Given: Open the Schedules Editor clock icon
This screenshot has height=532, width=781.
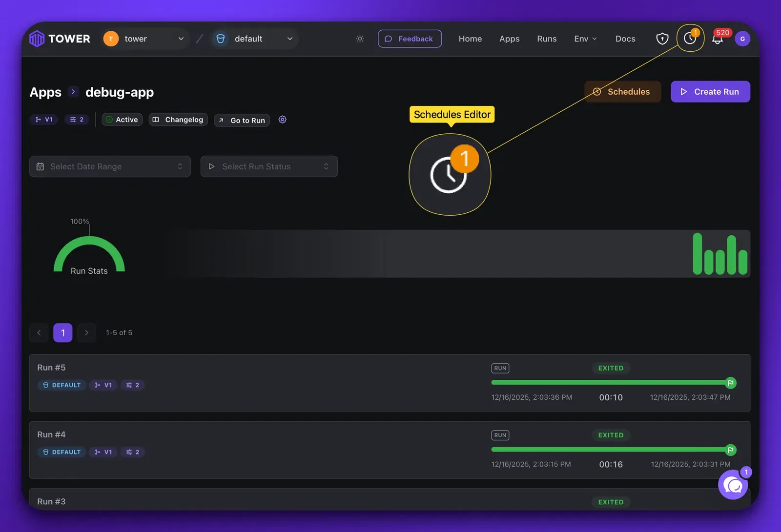Looking at the screenshot, I should coord(690,38).
